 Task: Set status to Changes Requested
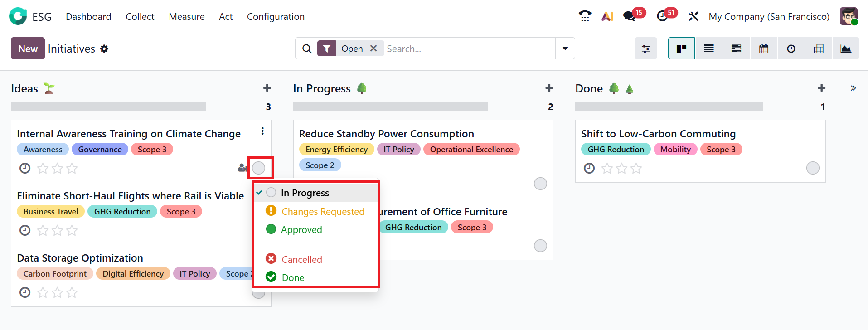tap(322, 212)
